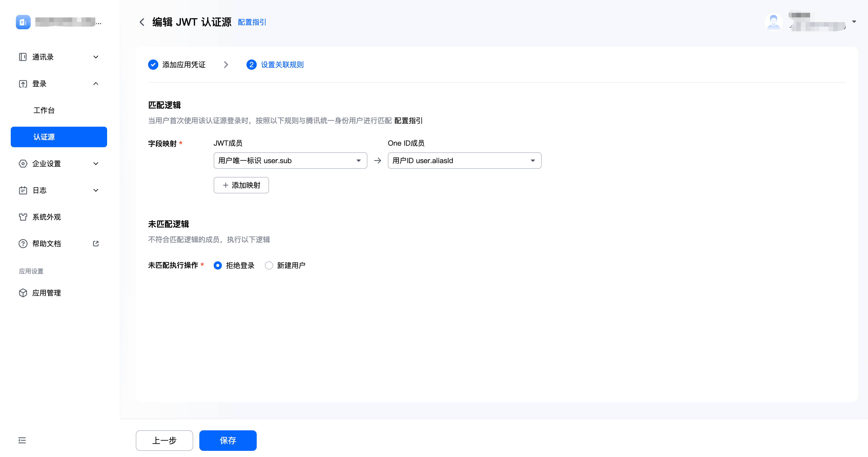Click the 企业设置 gear icon in sidebar
The height and width of the screenshot is (457, 868).
pyautogui.click(x=23, y=164)
